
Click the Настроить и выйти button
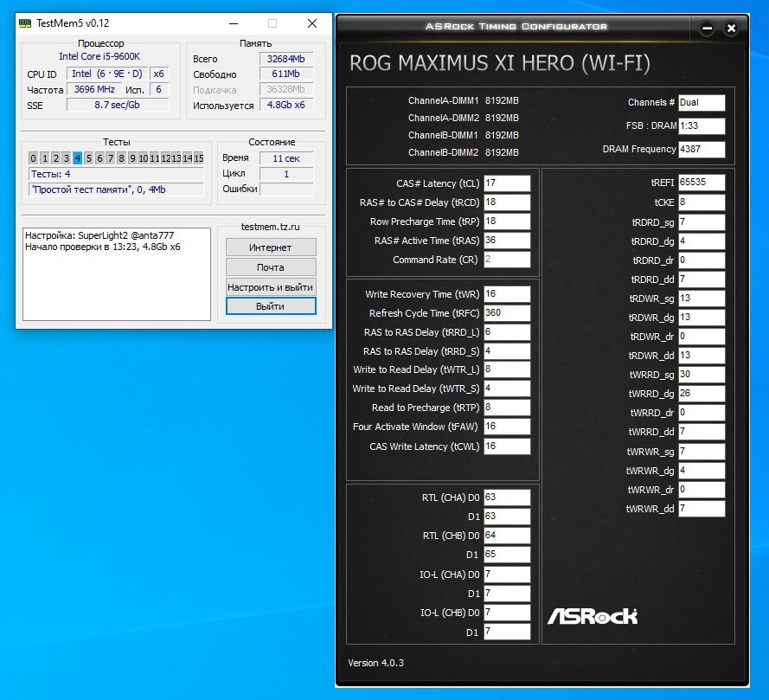click(x=271, y=287)
